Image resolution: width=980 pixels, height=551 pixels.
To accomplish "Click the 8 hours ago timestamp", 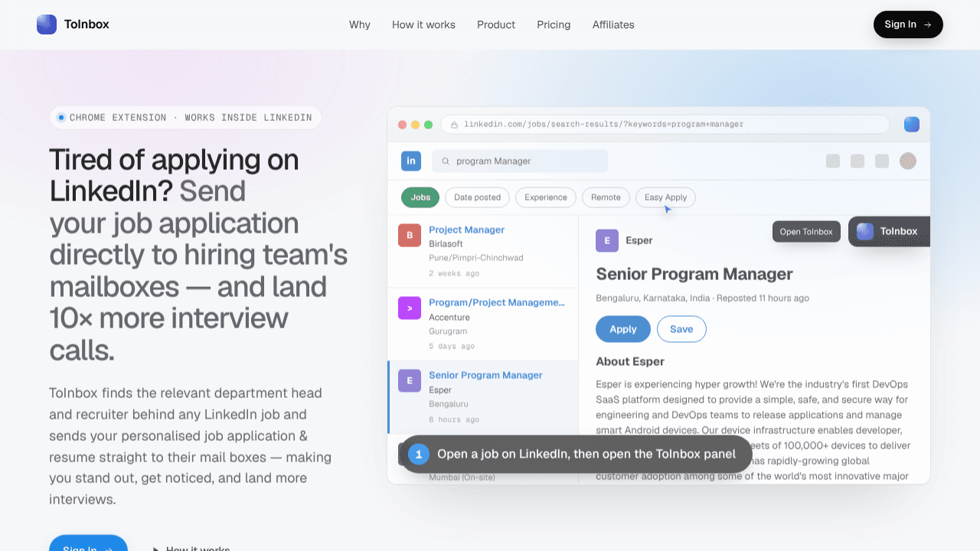I will click(x=454, y=419).
